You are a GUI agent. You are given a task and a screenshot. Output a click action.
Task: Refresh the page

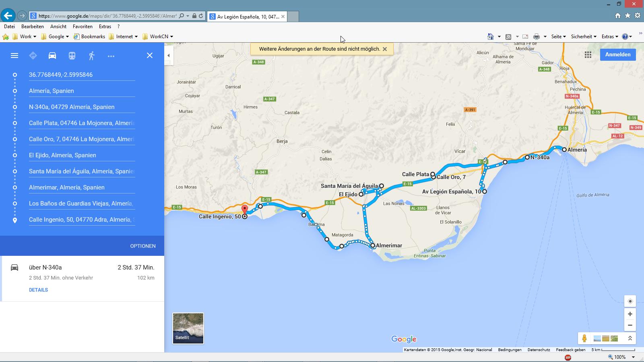tap(201, 16)
